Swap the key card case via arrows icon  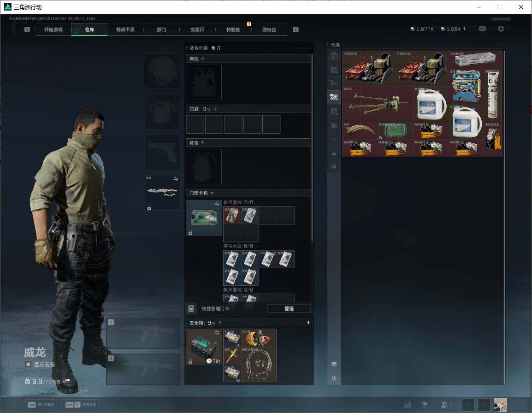[217, 204]
